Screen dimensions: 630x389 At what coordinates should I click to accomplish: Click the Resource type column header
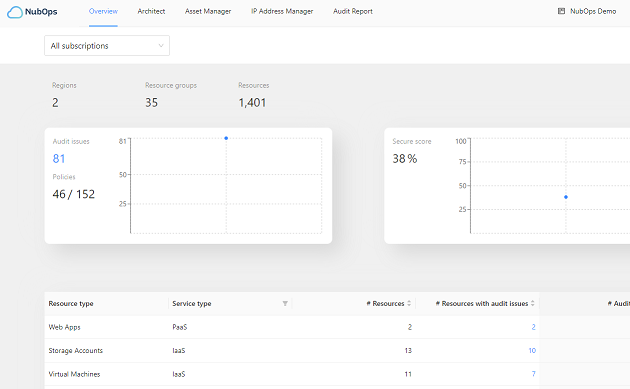[x=71, y=303]
